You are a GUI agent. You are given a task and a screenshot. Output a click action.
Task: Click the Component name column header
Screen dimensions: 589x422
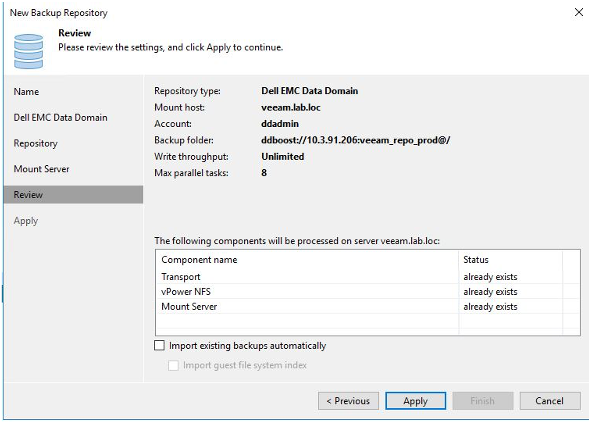pyautogui.click(x=307, y=260)
